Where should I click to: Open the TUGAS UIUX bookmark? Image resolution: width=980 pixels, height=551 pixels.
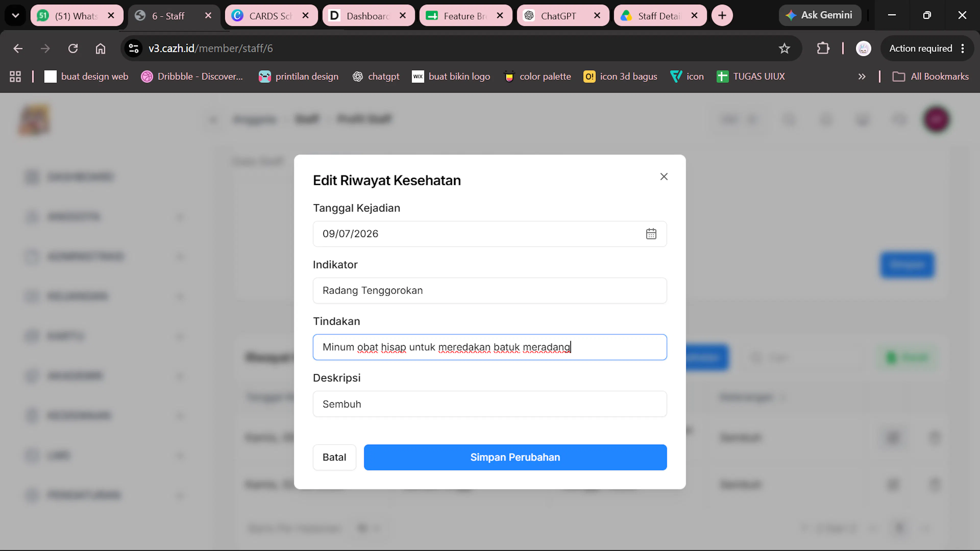[751, 77]
